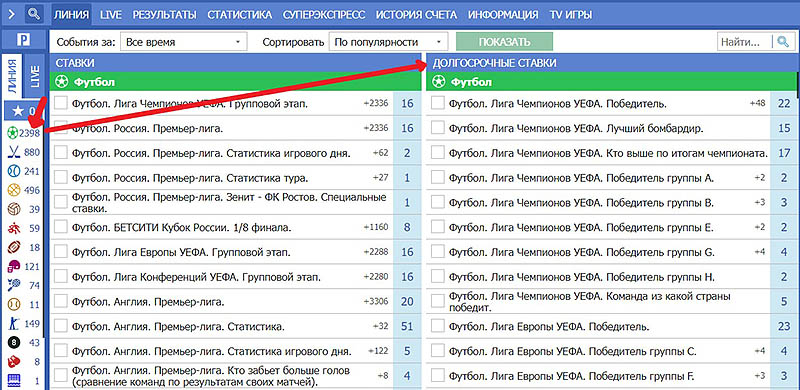The image size is (800, 390).
Task: Open the События за Все время dropdown
Action: tap(184, 42)
